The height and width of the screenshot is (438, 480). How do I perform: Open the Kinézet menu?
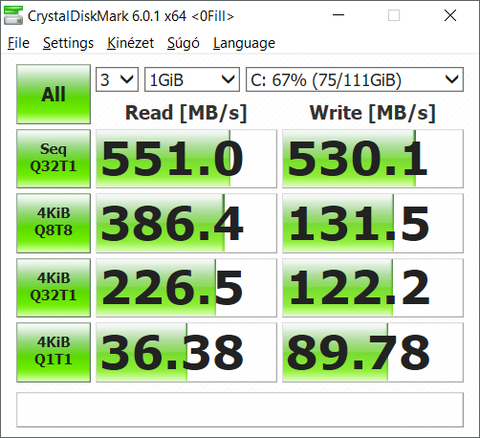130,43
